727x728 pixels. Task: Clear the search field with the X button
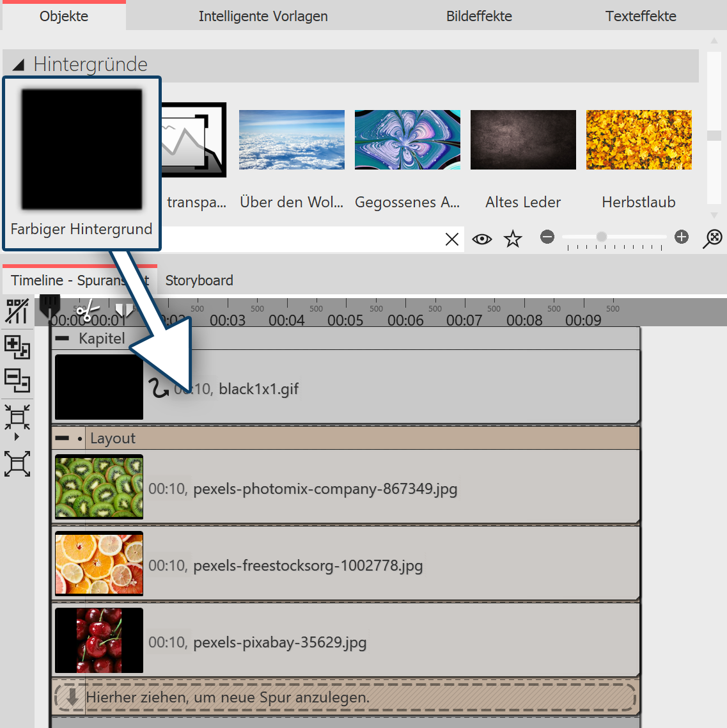coord(452,239)
